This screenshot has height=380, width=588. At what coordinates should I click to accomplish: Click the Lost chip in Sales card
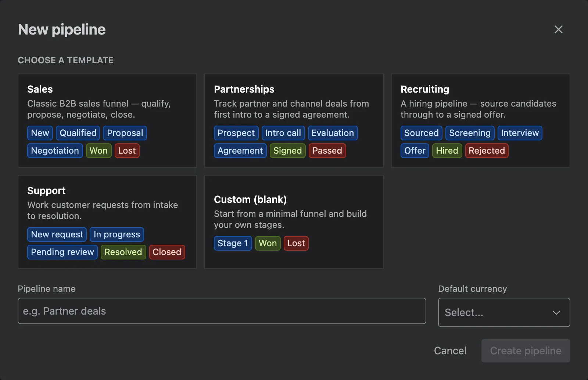pos(127,151)
